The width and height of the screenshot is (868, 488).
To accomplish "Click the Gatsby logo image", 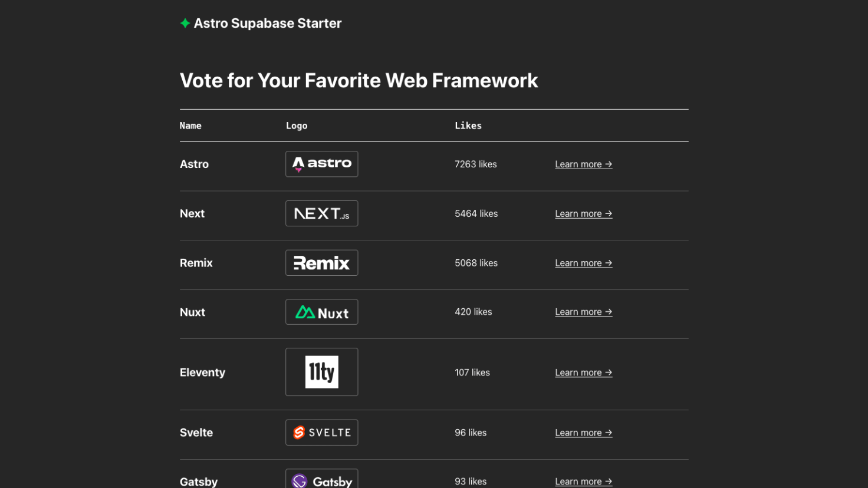I will [x=321, y=481].
